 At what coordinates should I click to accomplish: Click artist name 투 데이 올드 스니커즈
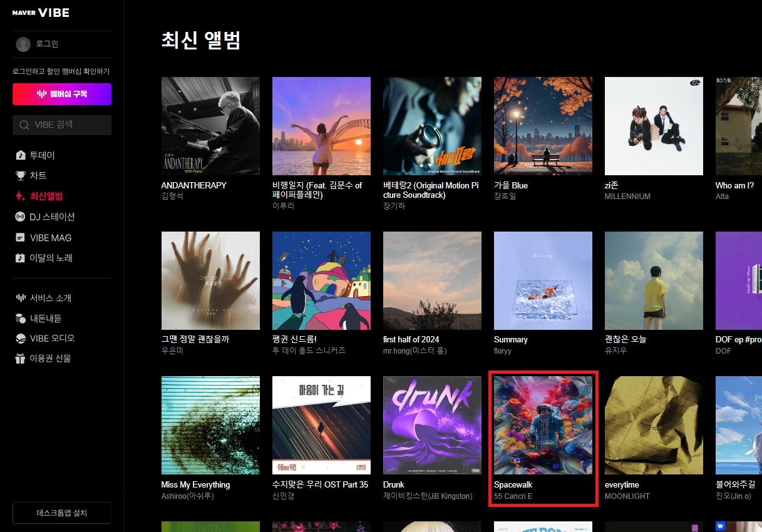[x=309, y=350]
